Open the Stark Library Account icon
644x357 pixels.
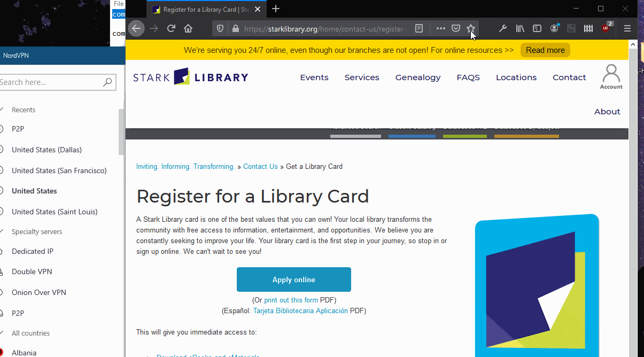pyautogui.click(x=611, y=76)
